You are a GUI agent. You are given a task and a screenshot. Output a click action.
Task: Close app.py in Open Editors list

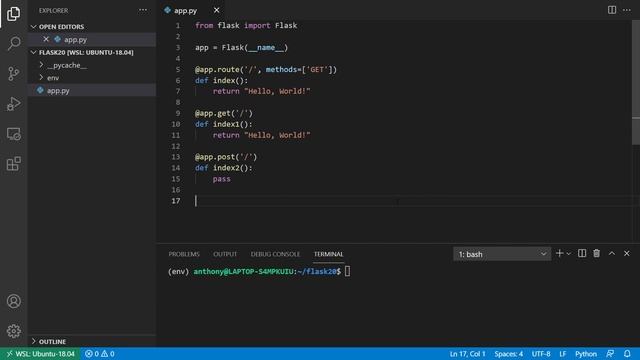pos(46,39)
